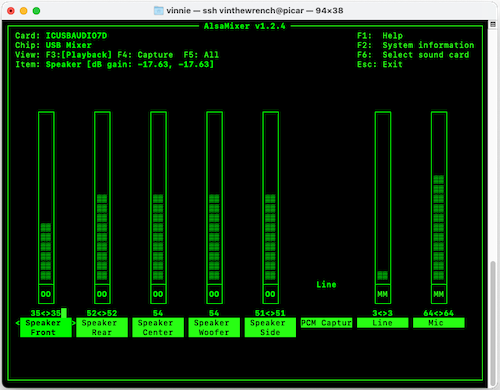Click the Speaker Woofer volume bar

[214, 198]
